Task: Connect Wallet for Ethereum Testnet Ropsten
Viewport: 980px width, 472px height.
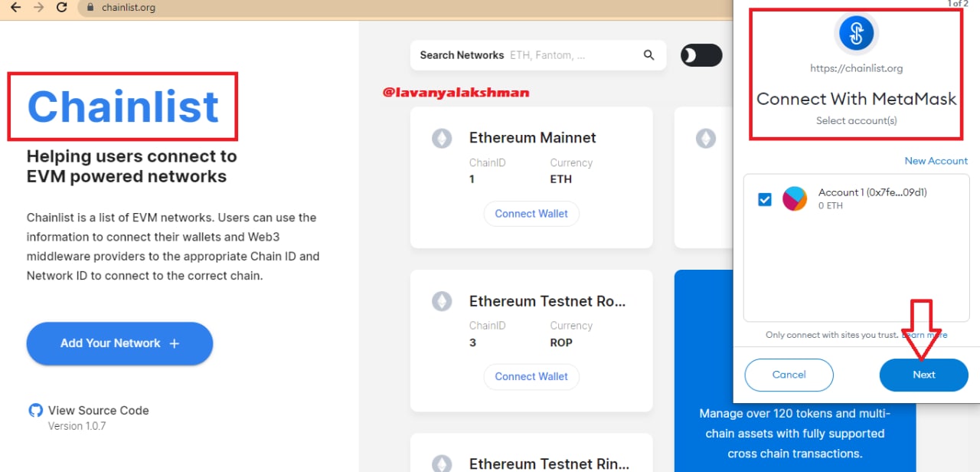Action: coord(531,376)
